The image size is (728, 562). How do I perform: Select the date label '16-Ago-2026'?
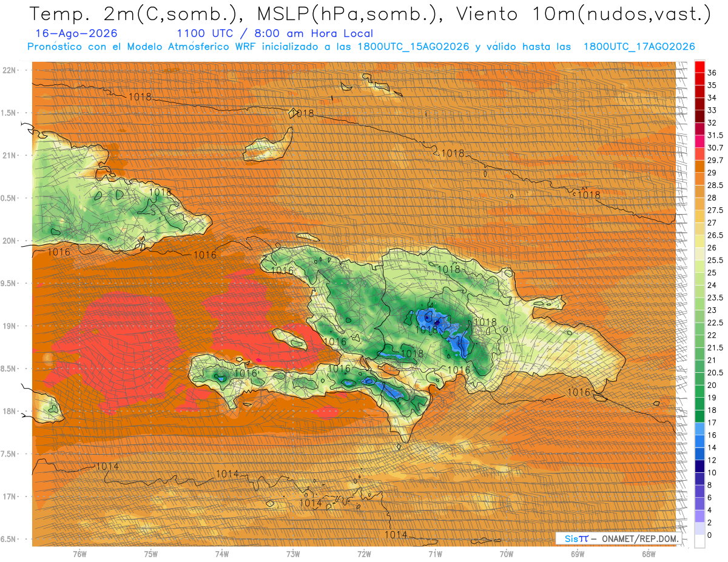[x=76, y=34]
